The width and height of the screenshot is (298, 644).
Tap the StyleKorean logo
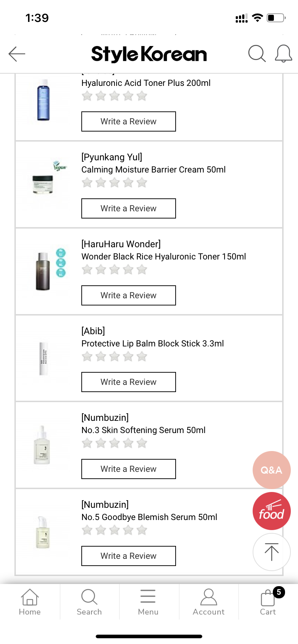[149, 54]
